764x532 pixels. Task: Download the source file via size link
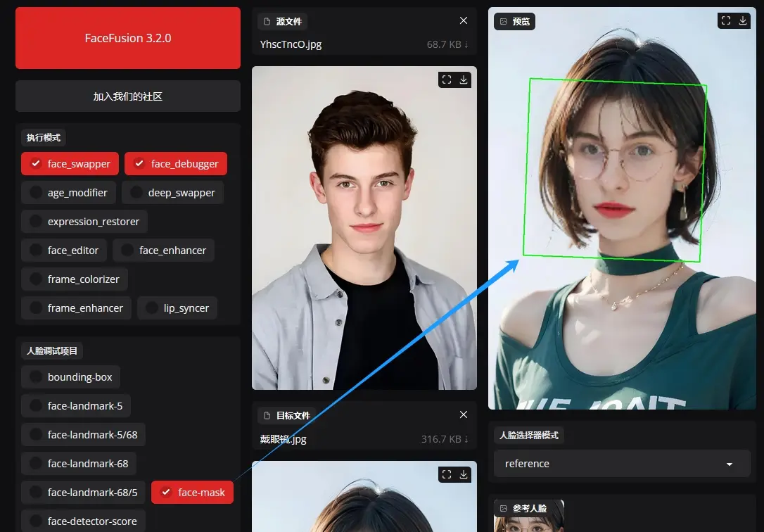coord(447,44)
